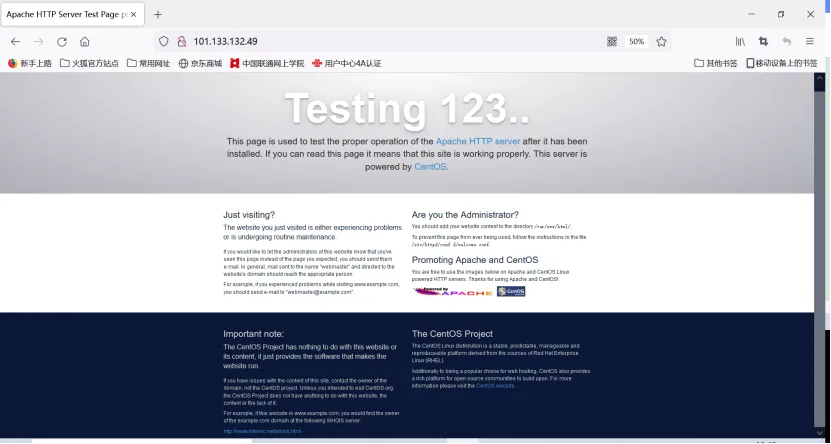
Task: Open the CentOS website link in the footer
Action: tap(495, 386)
